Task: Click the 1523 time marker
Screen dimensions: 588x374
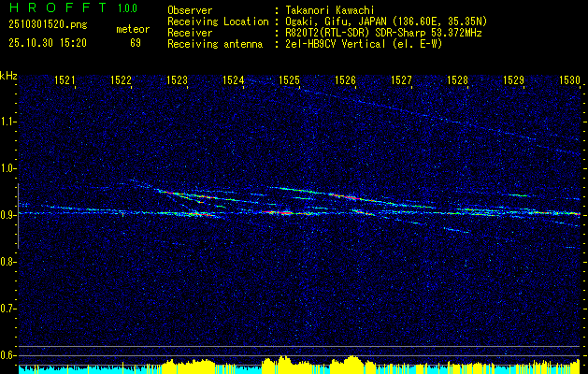Action: coord(177,79)
